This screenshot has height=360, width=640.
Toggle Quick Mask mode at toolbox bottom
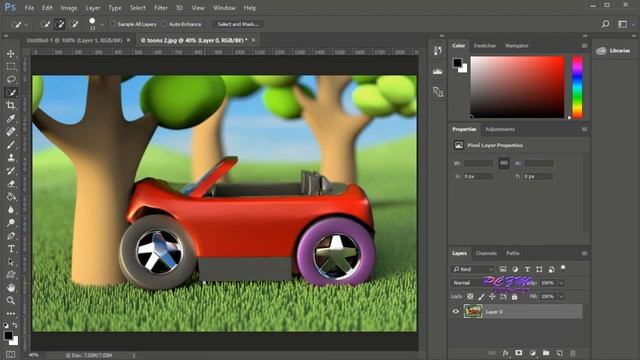pyautogui.click(x=10, y=355)
